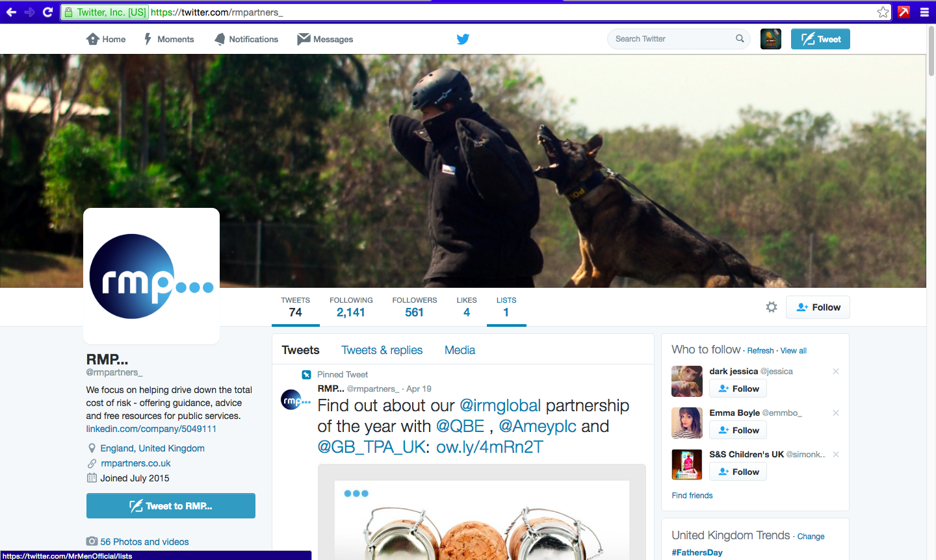Screen dimensions: 936x560
Task: Click the search magnifier icon
Action: (740, 39)
